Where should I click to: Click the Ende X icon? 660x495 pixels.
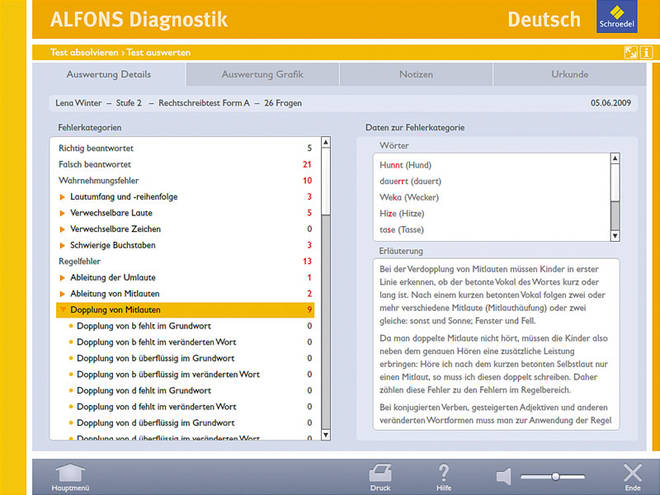coord(632,474)
